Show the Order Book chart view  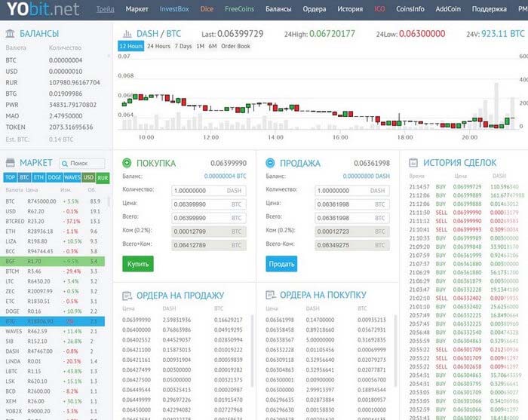click(x=235, y=46)
